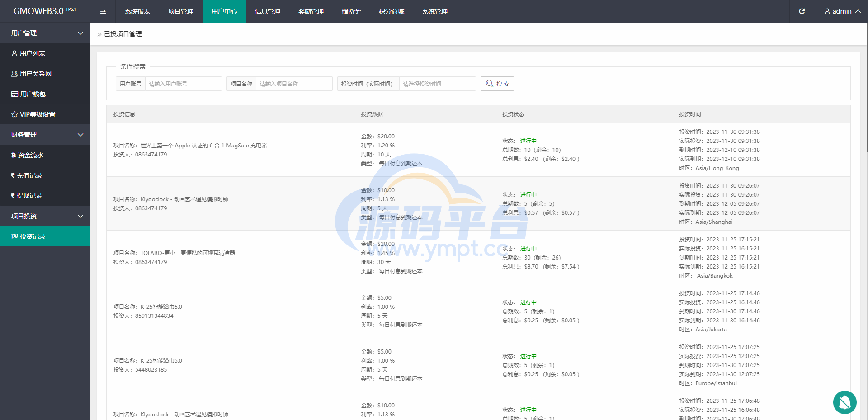Click the 投资状态 column header
Screen dimensions: 868x420
coord(514,114)
